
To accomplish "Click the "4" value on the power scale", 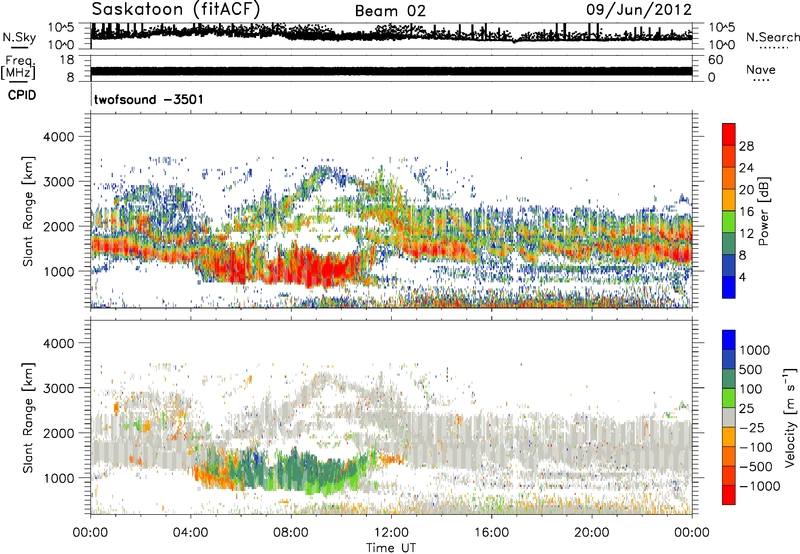I will [x=743, y=277].
